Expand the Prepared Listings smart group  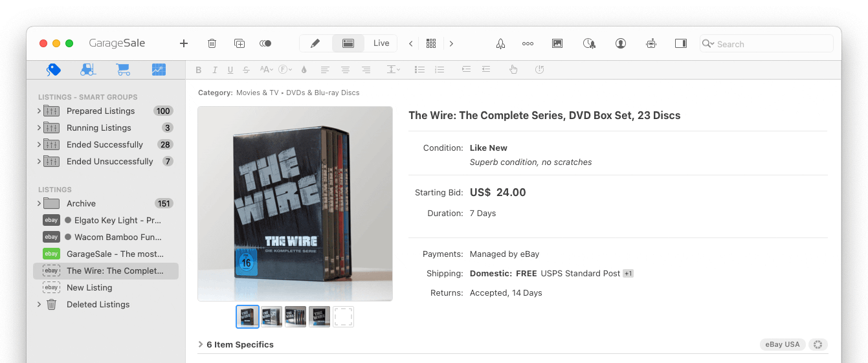point(39,111)
